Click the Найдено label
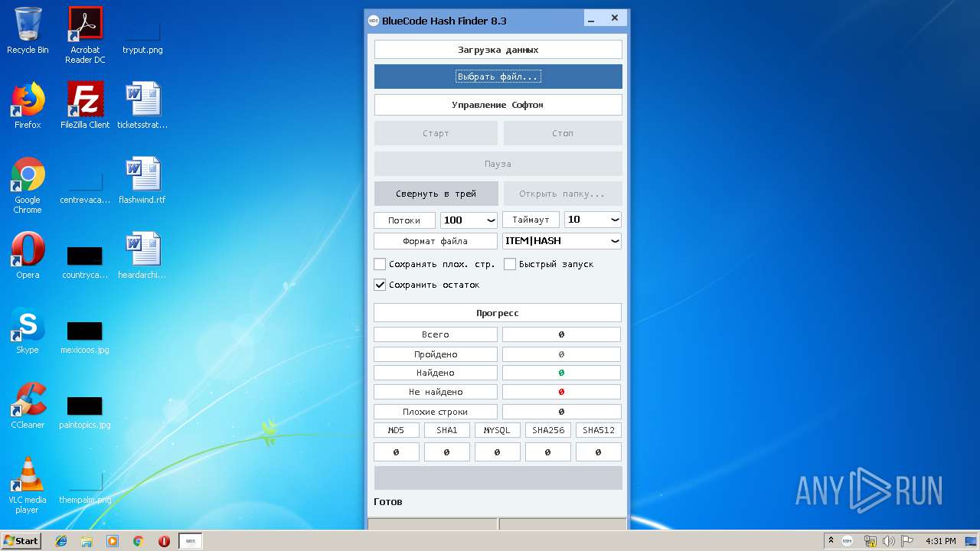980x551 pixels. pos(436,373)
